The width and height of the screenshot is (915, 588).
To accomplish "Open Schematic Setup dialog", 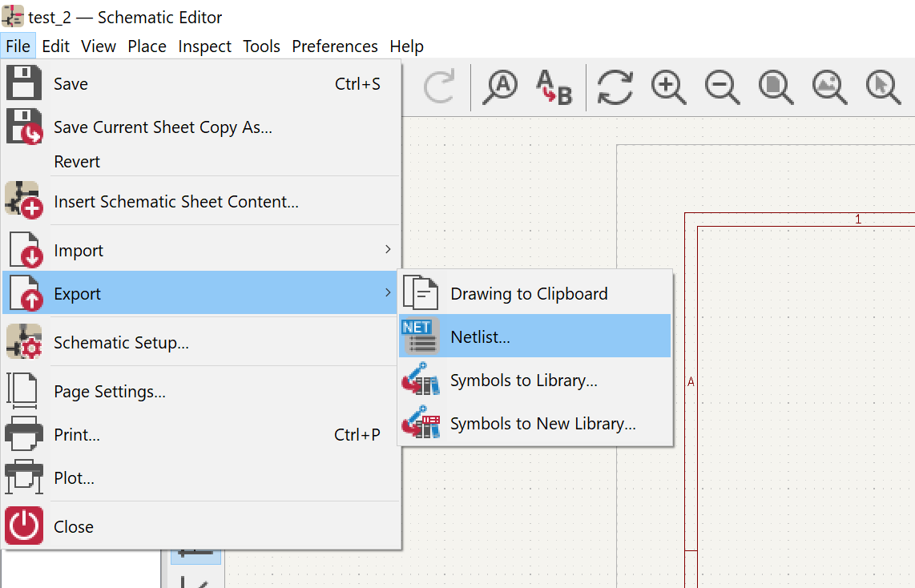I will click(201, 342).
